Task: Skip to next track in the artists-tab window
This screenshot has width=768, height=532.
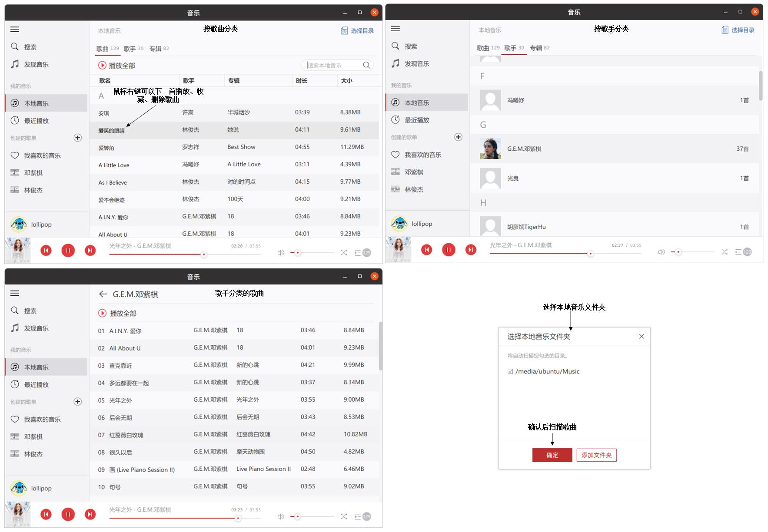Action: click(x=471, y=250)
